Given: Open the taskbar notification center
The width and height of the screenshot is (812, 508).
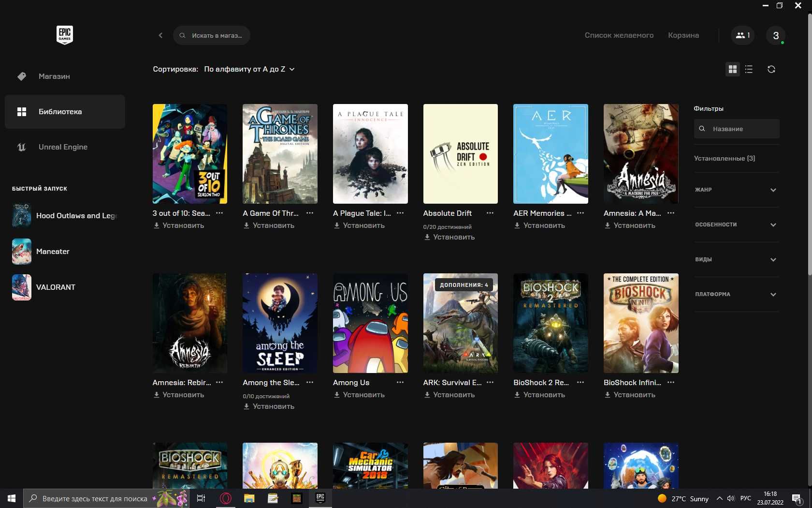Looking at the screenshot, I should tap(797, 498).
